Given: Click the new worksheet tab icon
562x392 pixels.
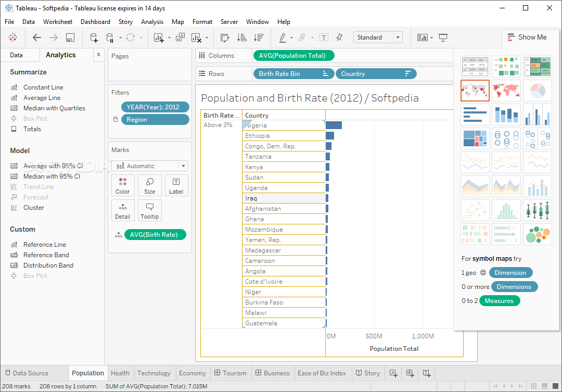Looking at the screenshot, I should click(393, 373).
